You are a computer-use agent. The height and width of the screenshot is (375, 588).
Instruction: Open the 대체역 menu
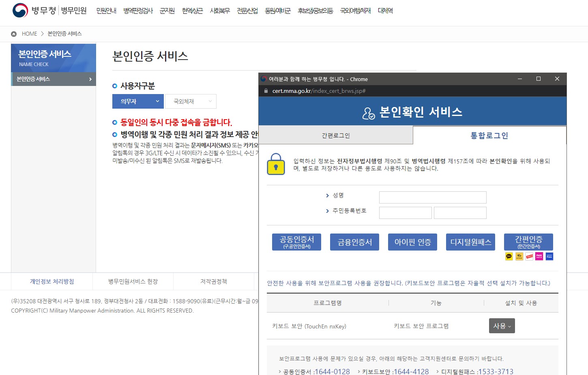pyautogui.click(x=385, y=11)
